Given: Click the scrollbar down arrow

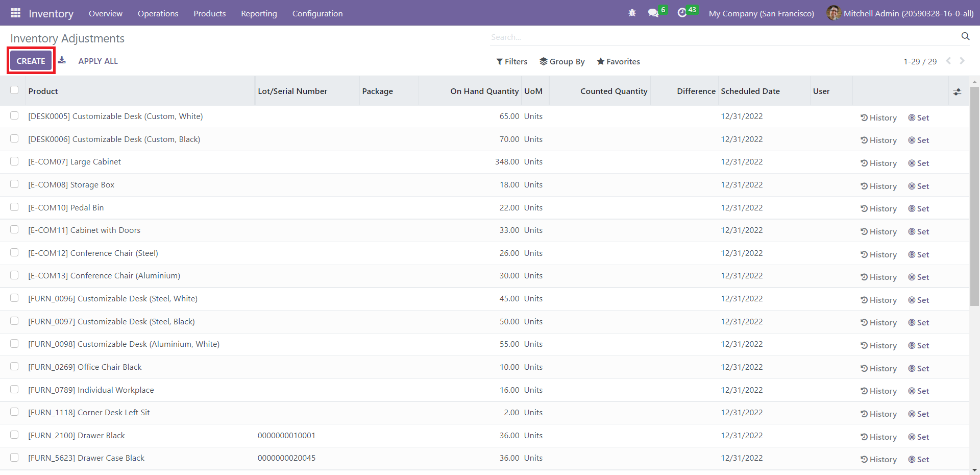Looking at the screenshot, I should coord(974,470).
